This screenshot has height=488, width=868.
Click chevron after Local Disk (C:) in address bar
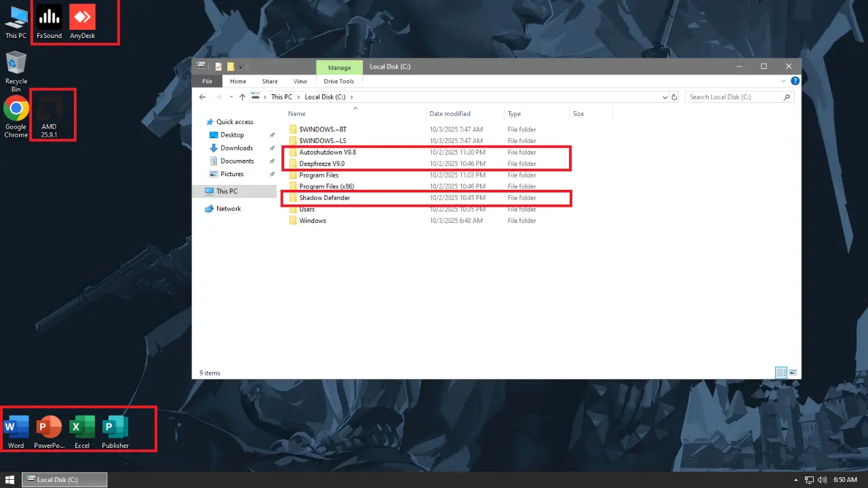pyautogui.click(x=350, y=97)
